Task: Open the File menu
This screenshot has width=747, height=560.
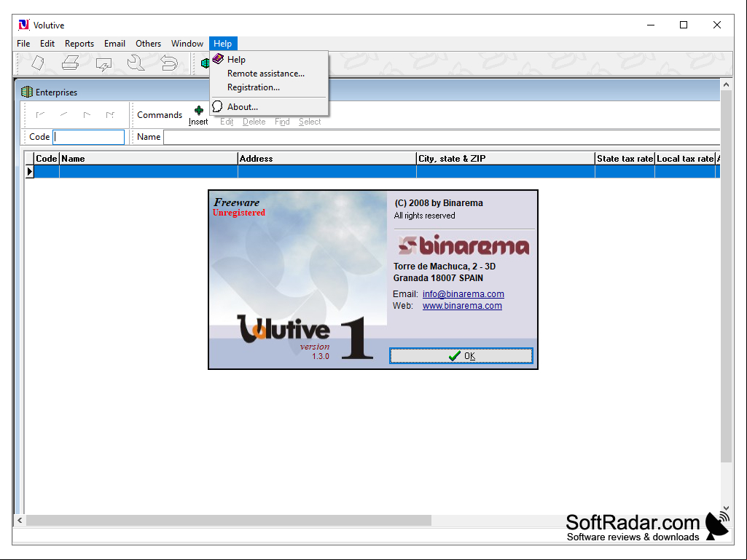Action: pos(23,44)
